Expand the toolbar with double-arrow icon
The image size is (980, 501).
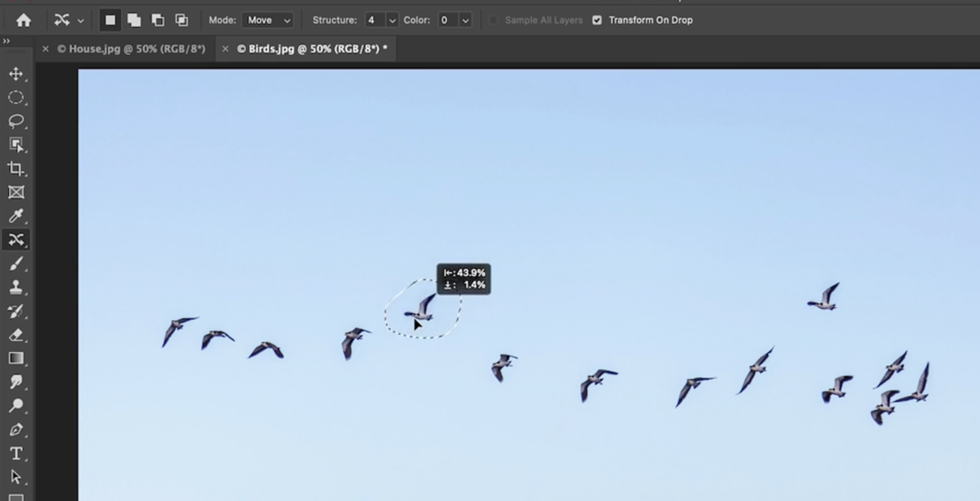[x=6, y=41]
